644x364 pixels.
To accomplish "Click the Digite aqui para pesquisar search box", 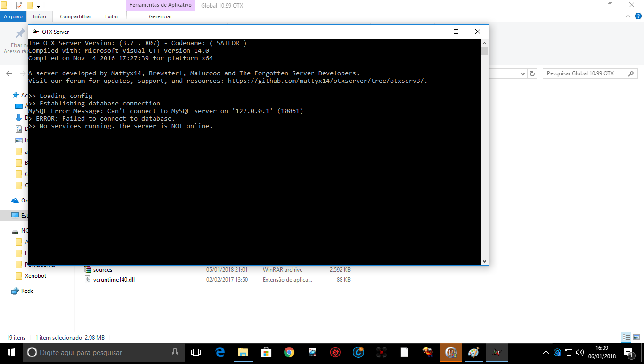I will point(104,352).
